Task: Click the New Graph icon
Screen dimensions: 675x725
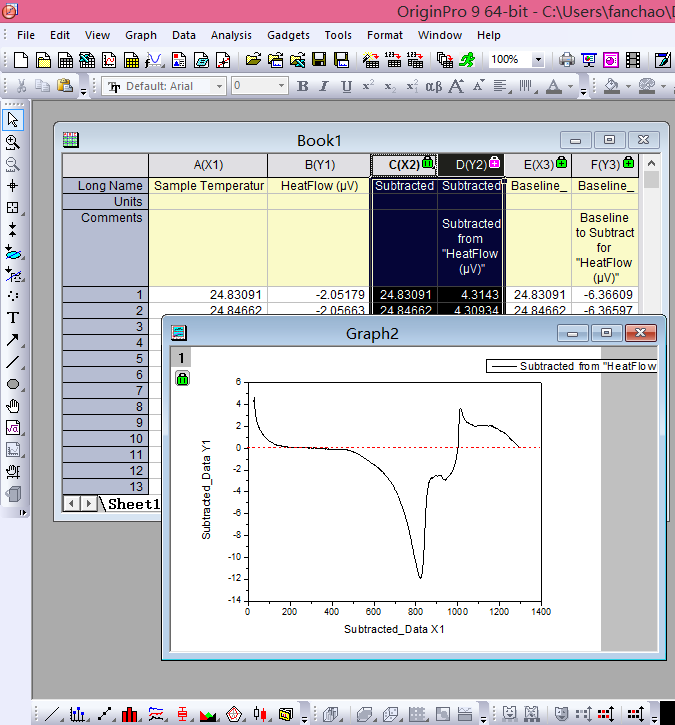Action: [x=109, y=60]
